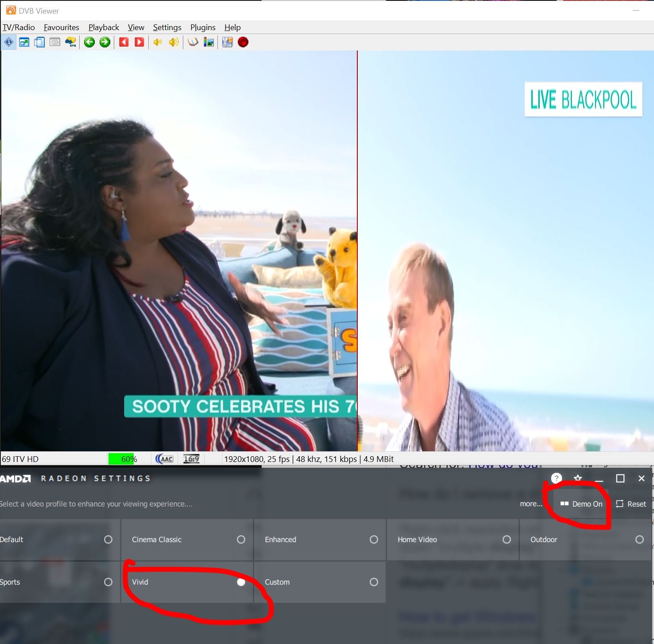Viewport: 654px width, 644px height.
Task: Expand the more... options in Radeon Settings
Action: pos(531,504)
